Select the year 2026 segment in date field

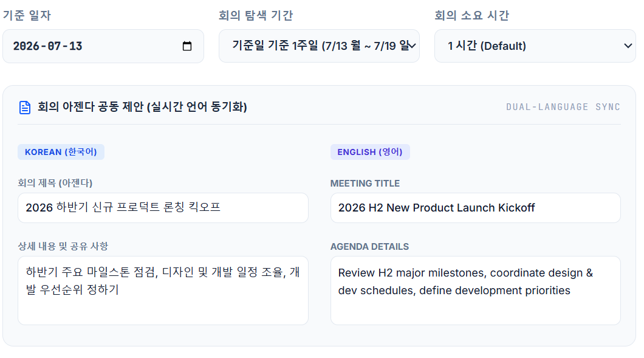tap(27, 46)
